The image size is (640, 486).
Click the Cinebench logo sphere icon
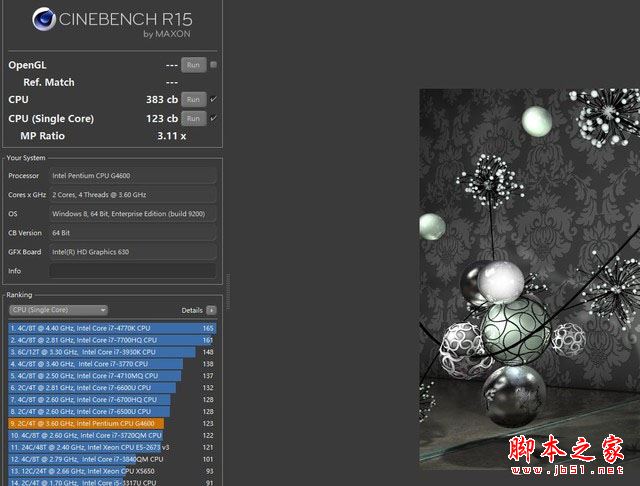pos(44,19)
